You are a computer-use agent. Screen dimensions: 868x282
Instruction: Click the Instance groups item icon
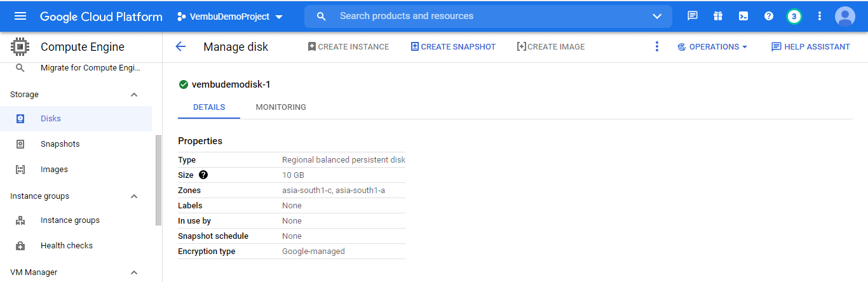(20, 220)
